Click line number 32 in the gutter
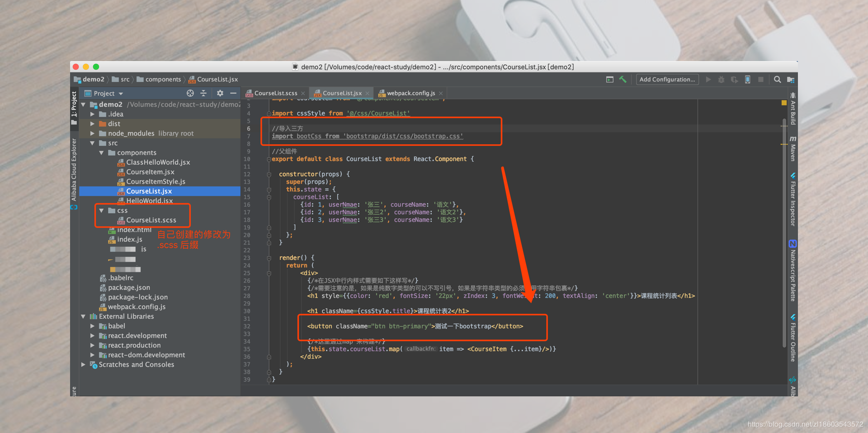 point(247,327)
